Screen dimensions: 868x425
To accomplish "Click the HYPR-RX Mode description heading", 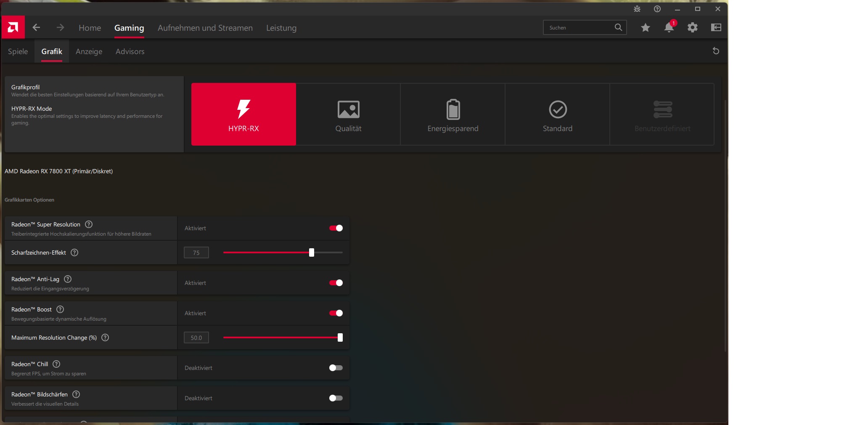I will tap(32, 109).
